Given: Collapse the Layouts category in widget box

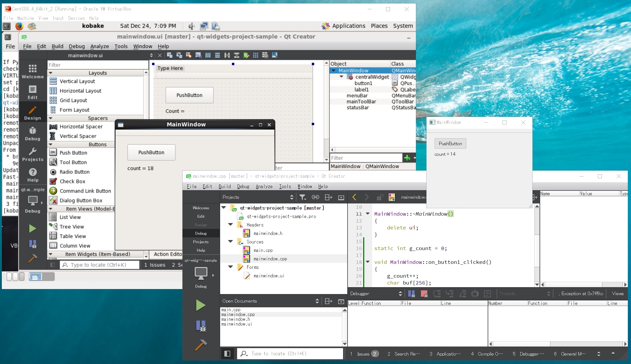Looking at the screenshot, I should (x=51, y=73).
